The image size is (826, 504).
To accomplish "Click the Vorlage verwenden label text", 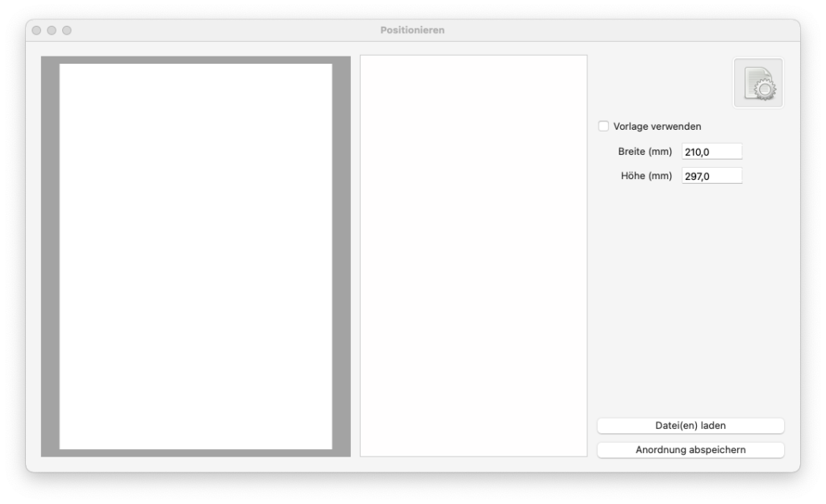I will click(657, 127).
